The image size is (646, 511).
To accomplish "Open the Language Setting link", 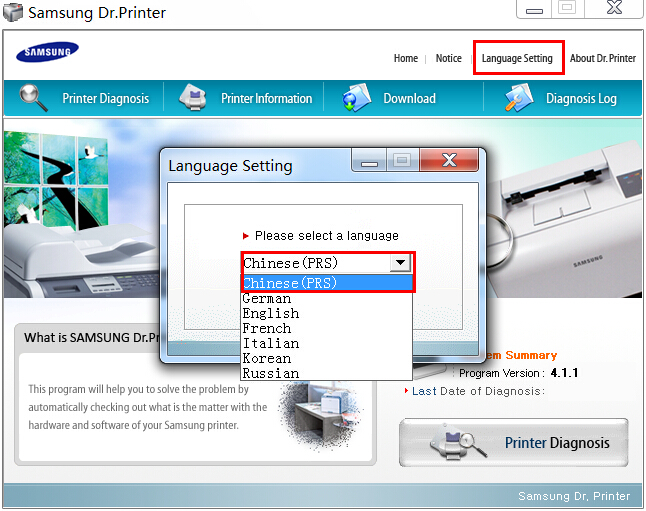I will click(517, 58).
